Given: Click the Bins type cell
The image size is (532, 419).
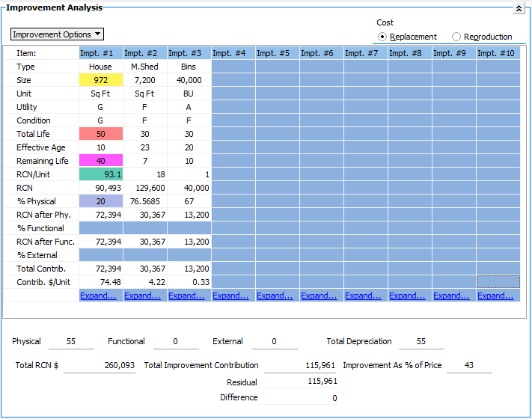Looking at the screenshot, I should [x=189, y=67].
